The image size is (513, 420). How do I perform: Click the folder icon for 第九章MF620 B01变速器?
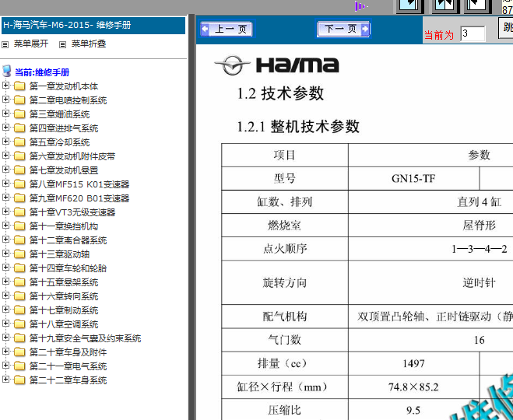coord(19,198)
